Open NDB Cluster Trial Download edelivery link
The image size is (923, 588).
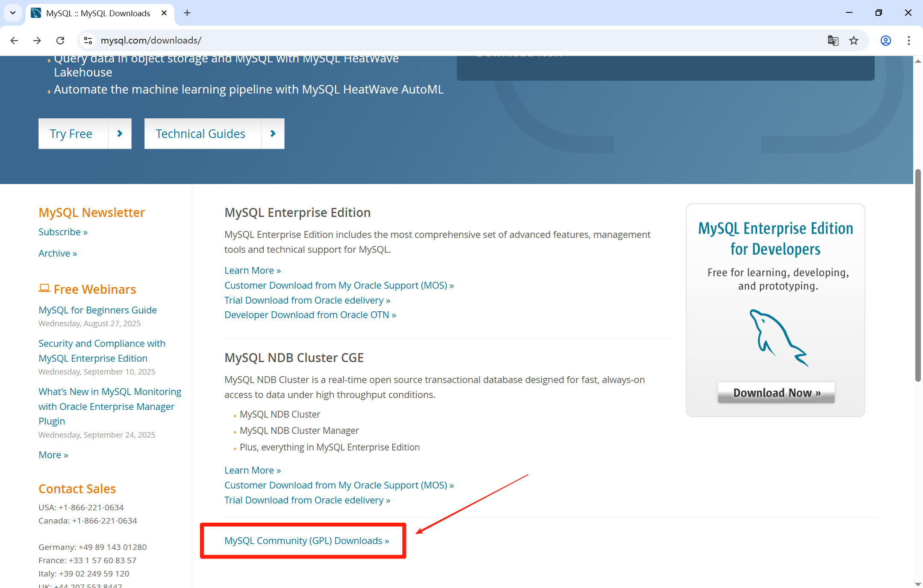tap(307, 500)
